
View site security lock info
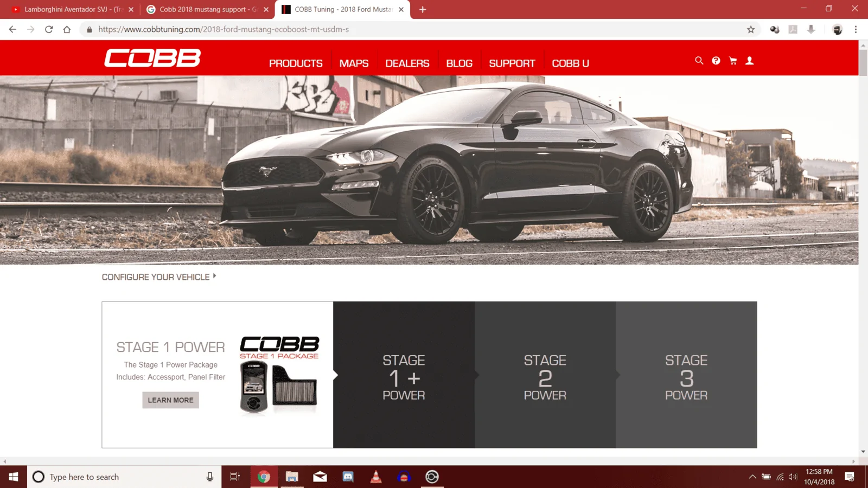tap(90, 29)
